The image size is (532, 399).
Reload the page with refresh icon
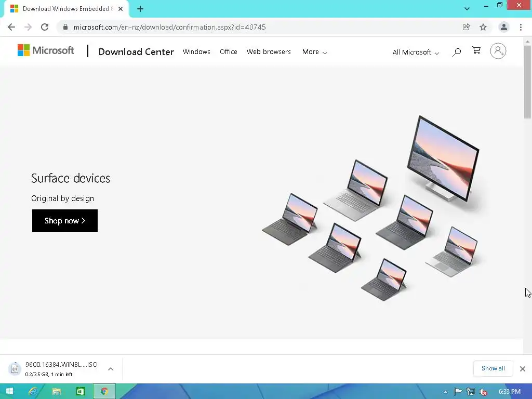[x=45, y=27]
